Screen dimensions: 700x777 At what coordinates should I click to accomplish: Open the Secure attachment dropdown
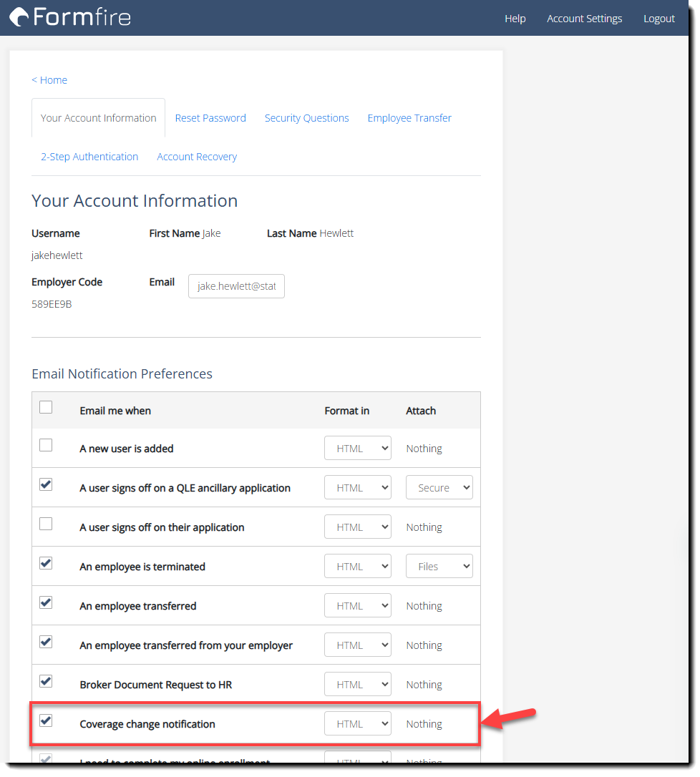(x=439, y=487)
